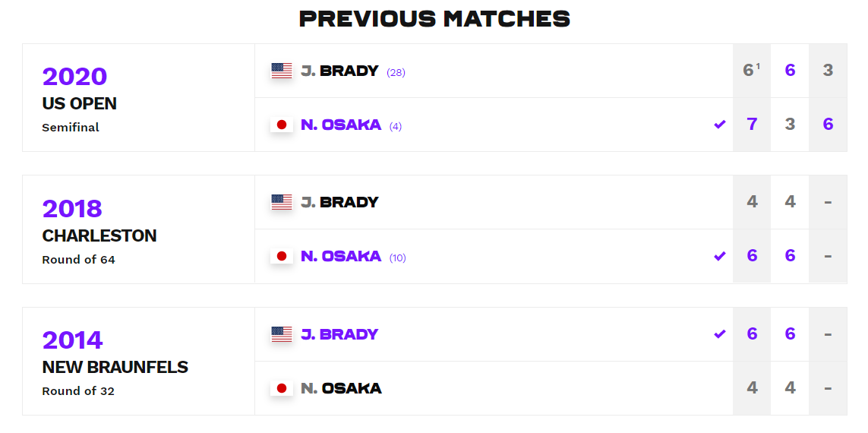Select J. Brady's name in the 2018 Charleston match
The width and height of the screenshot is (868, 433).
click(340, 202)
